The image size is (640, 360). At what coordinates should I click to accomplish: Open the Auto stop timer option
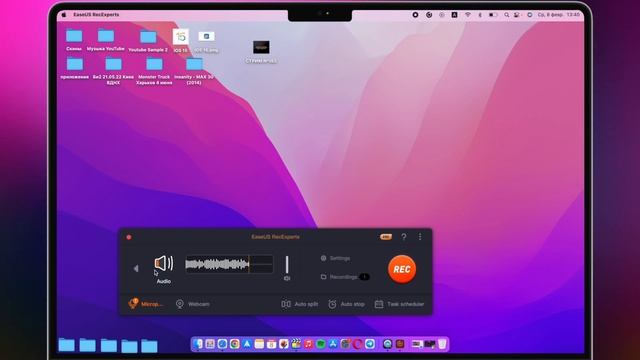pos(347,304)
